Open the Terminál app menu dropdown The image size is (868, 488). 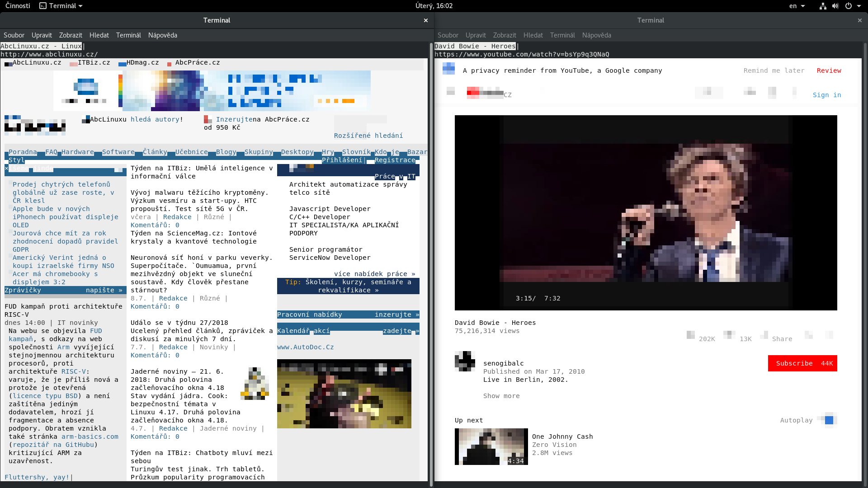click(61, 6)
